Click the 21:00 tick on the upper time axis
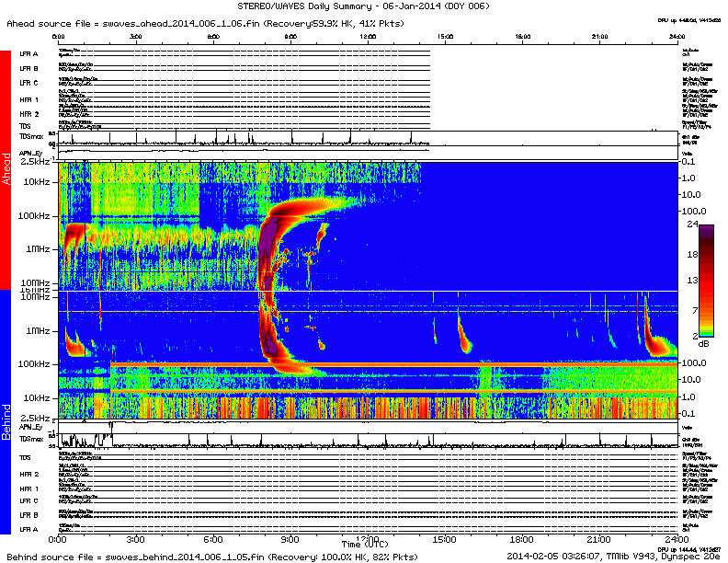 coord(600,37)
